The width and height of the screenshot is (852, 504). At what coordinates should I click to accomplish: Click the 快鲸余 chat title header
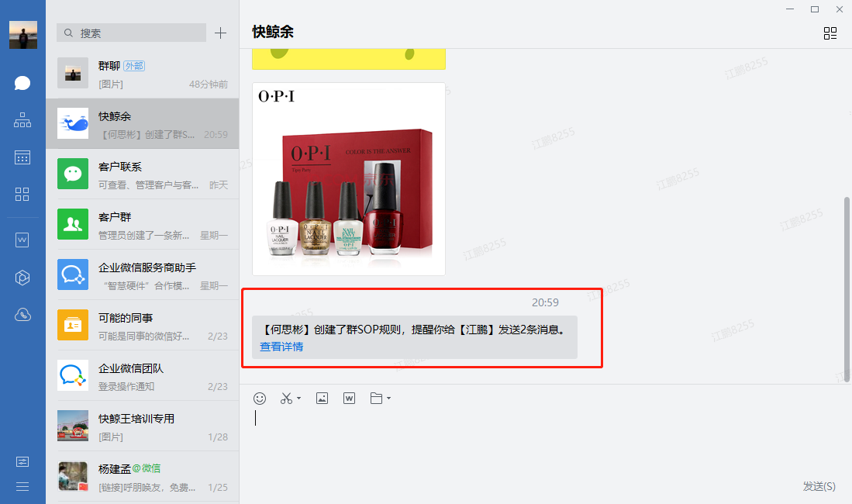273,32
